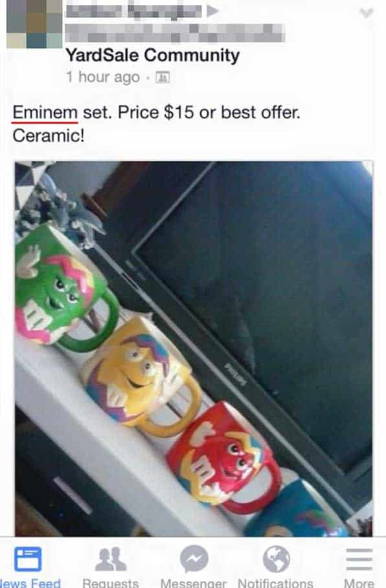Tap the blurred group name line
Screen dimensions: 386x588
[175, 33]
